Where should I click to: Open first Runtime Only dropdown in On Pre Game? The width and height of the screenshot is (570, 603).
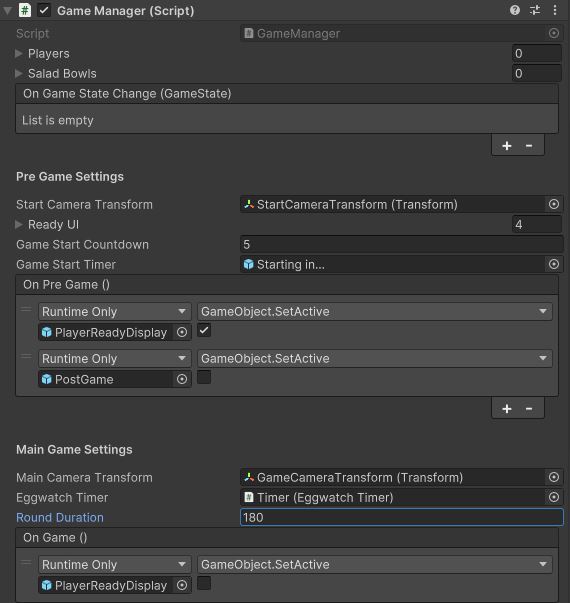coord(115,311)
